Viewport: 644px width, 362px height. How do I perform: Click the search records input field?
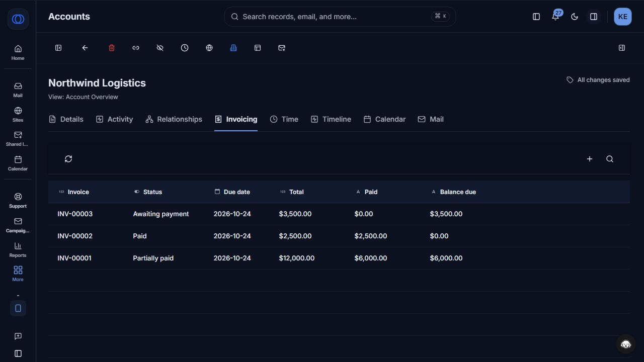pyautogui.click(x=340, y=17)
